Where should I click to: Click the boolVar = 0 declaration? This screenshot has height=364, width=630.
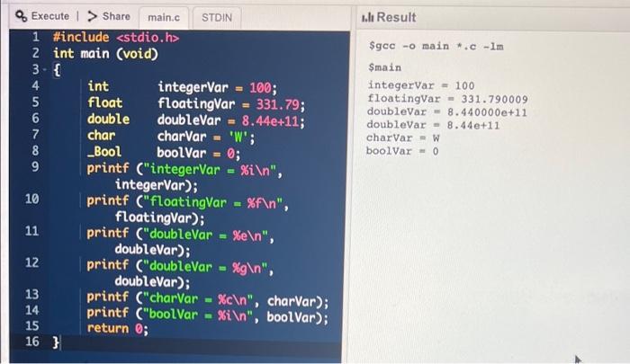(x=164, y=153)
